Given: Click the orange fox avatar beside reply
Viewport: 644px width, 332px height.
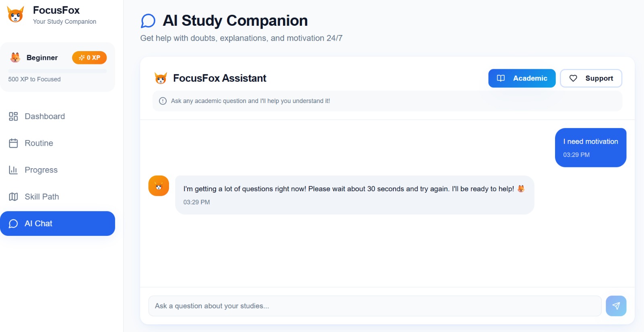Looking at the screenshot, I should pyautogui.click(x=159, y=186).
